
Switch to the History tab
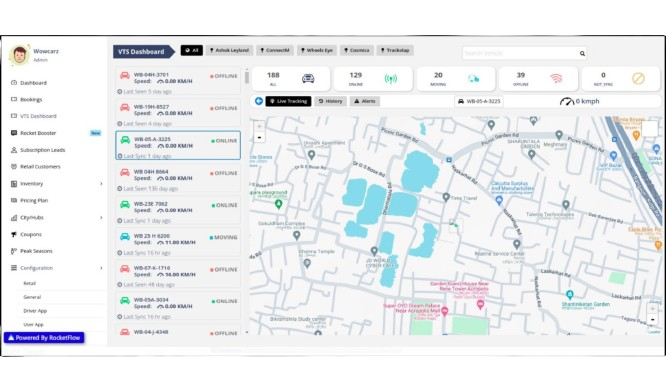pos(330,101)
